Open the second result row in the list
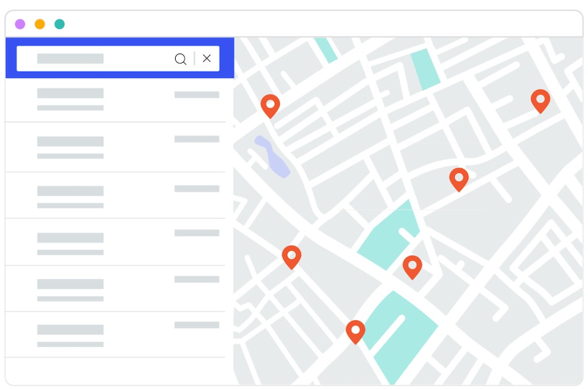Image resolution: width=588 pixels, height=390 pixels. 115,147
